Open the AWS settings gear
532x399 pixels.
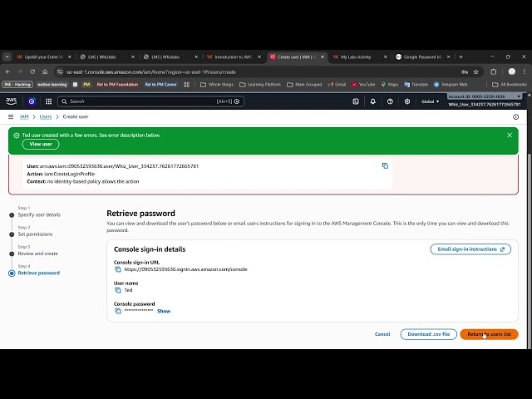click(407, 101)
